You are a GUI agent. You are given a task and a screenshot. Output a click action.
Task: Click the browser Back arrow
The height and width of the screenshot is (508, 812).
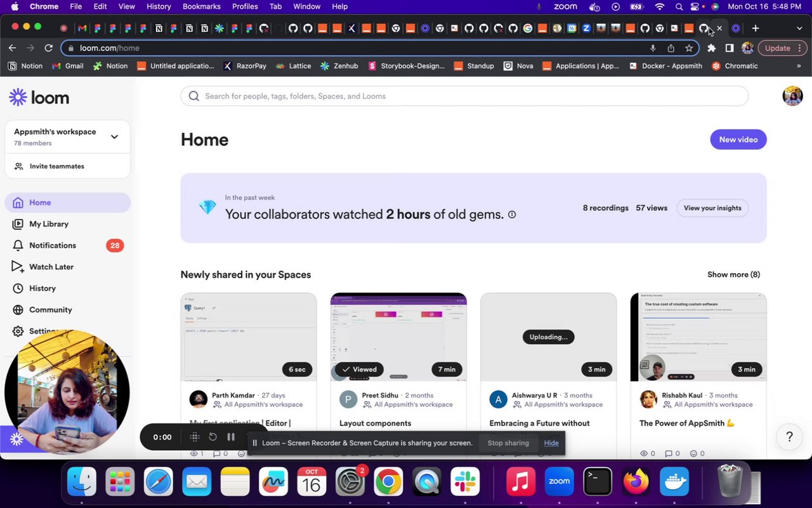coord(12,48)
